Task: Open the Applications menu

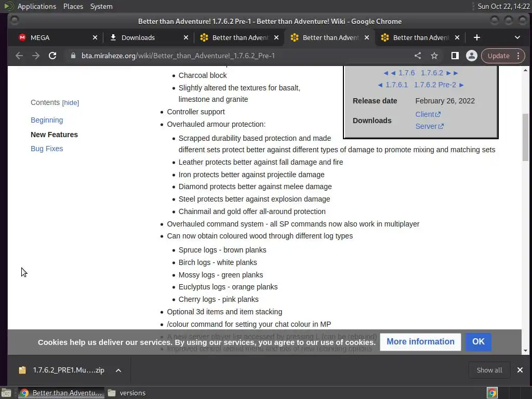Action: (37, 6)
